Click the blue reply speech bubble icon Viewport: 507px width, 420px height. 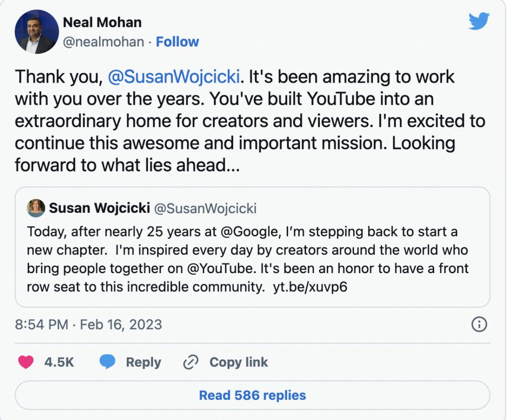[x=107, y=362]
